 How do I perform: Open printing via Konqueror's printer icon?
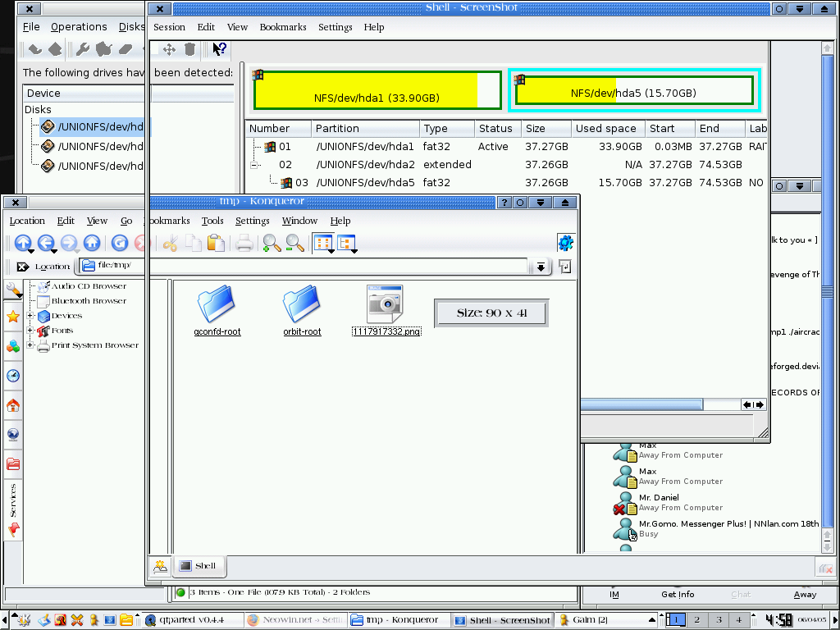point(244,244)
